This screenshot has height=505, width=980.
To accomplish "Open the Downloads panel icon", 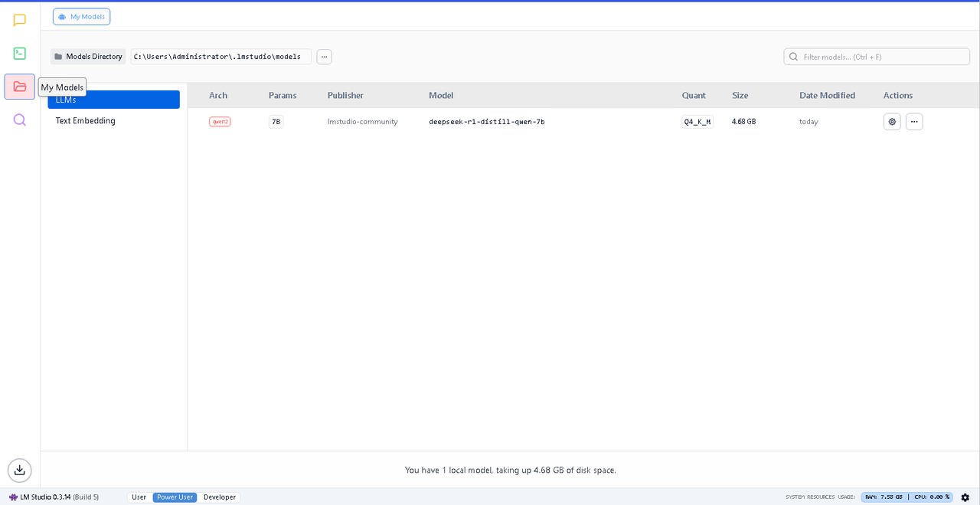I will pyautogui.click(x=20, y=470).
